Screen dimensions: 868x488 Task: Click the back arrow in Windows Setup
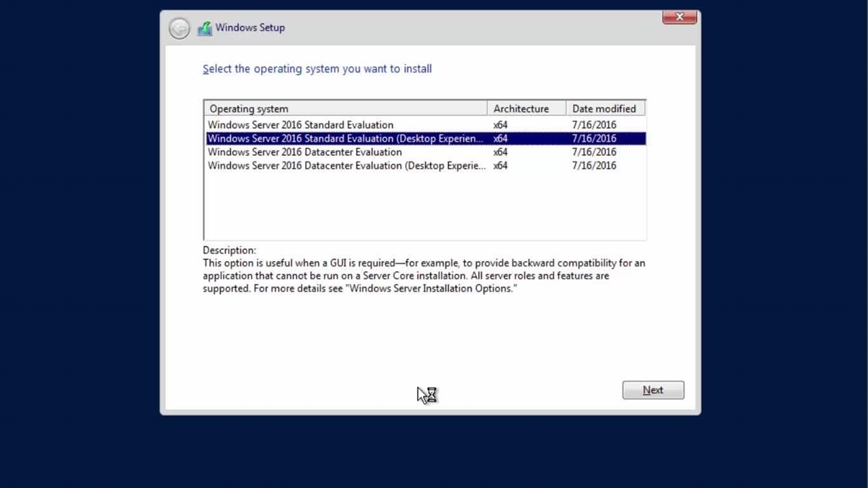[179, 28]
